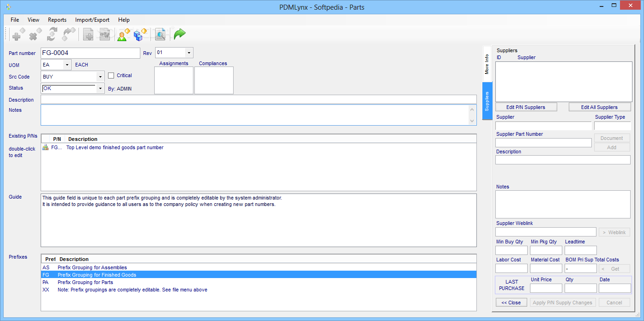The height and width of the screenshot is (321, 644).
Task: Click the green arrow toolbar icon
Action: (x=179, y=34)
